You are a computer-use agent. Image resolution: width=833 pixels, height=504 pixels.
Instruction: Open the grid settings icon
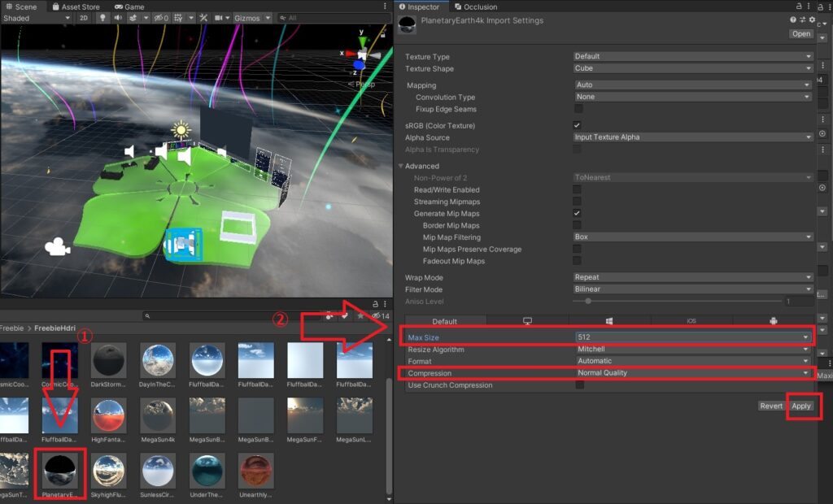[179, 18]
